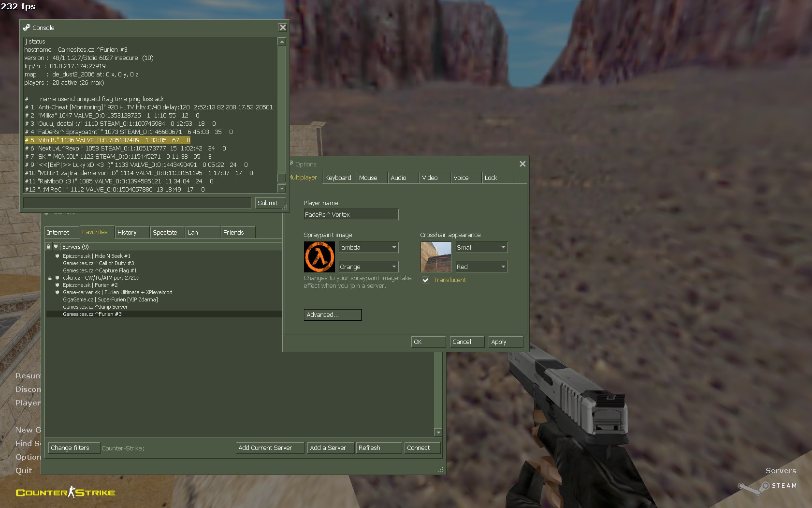Click the Steam icon in Console title
The height and width of the screenshot is (508, 812).
pyautogui.click(x=27, y=28)
